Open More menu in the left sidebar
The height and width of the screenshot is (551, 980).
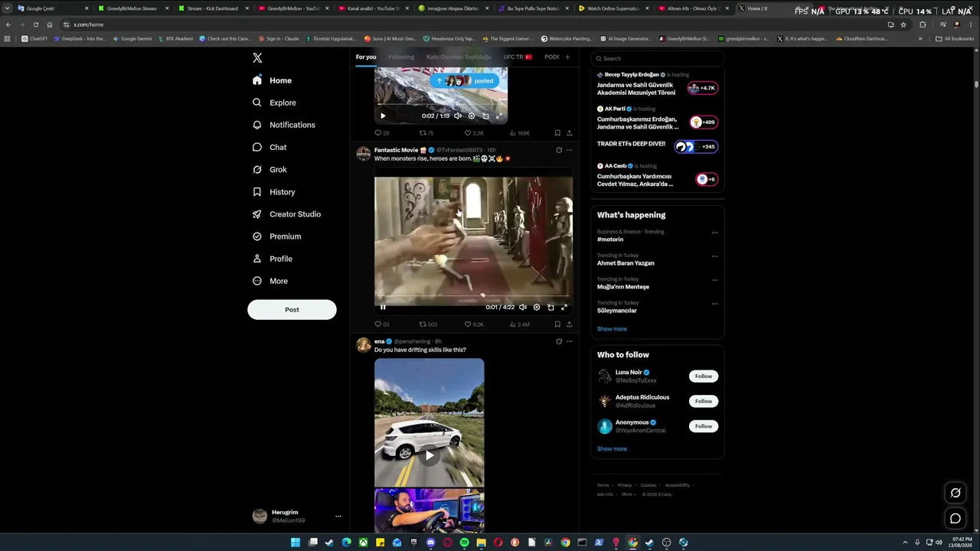270,281
